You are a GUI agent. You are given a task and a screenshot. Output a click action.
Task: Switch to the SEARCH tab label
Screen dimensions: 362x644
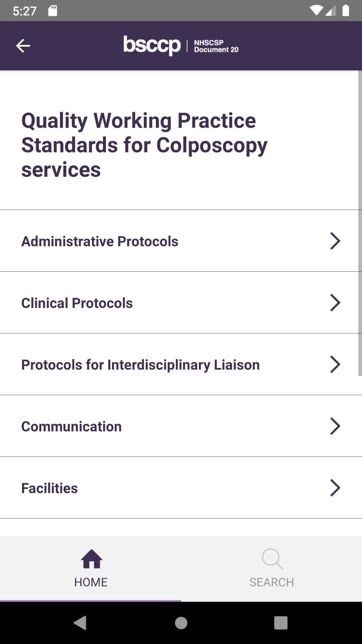point(271,582)
